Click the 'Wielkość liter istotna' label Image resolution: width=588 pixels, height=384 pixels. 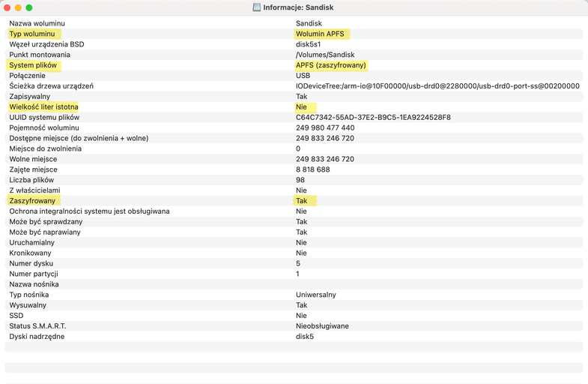point(43,107)
